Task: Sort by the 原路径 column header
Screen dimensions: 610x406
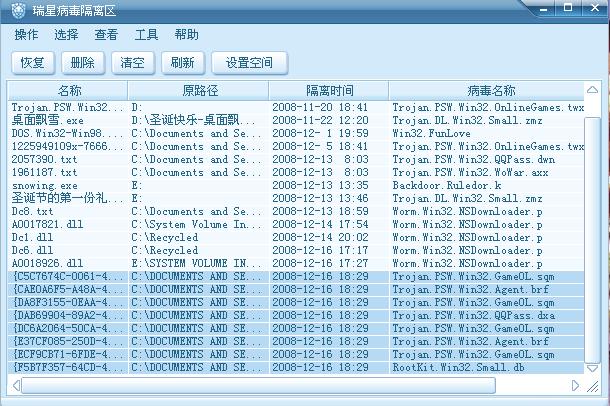Action: [x=198, y=91]
